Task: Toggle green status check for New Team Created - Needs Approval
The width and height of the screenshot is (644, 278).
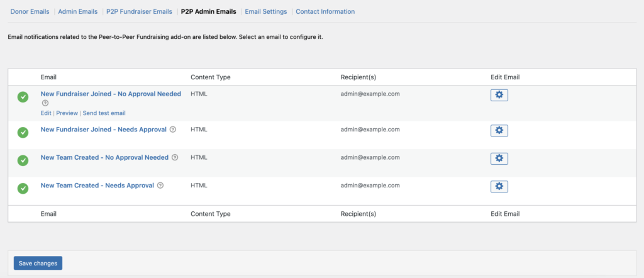Action: point(23,188)
